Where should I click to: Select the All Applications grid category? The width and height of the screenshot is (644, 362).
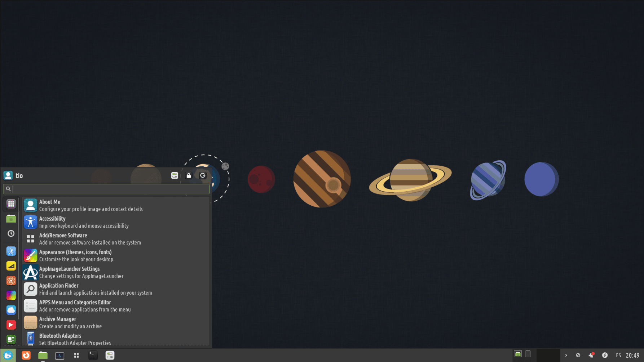11,204
